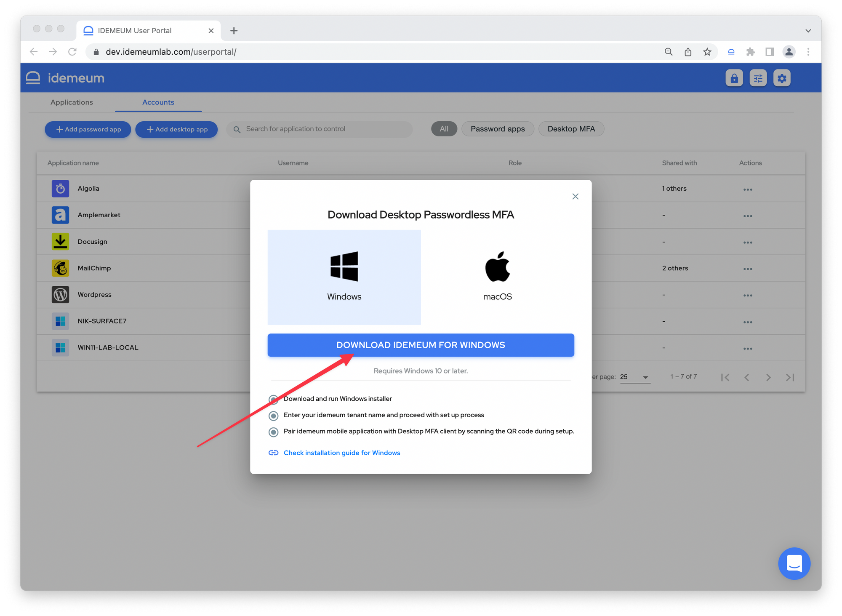
Task: Click the Amplemarket app icon
Action: [60, 215]
